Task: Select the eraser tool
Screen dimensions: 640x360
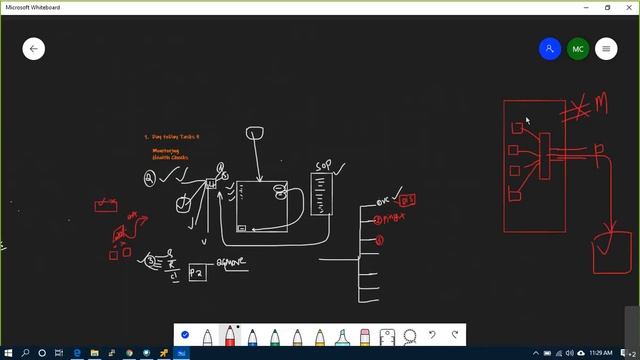Action: [x=364, y=337]
